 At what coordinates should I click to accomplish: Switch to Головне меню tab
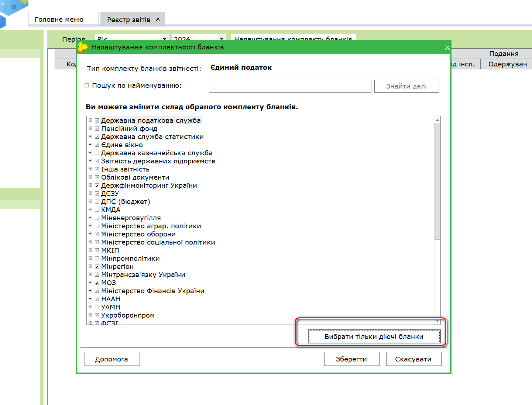(59, 20)
